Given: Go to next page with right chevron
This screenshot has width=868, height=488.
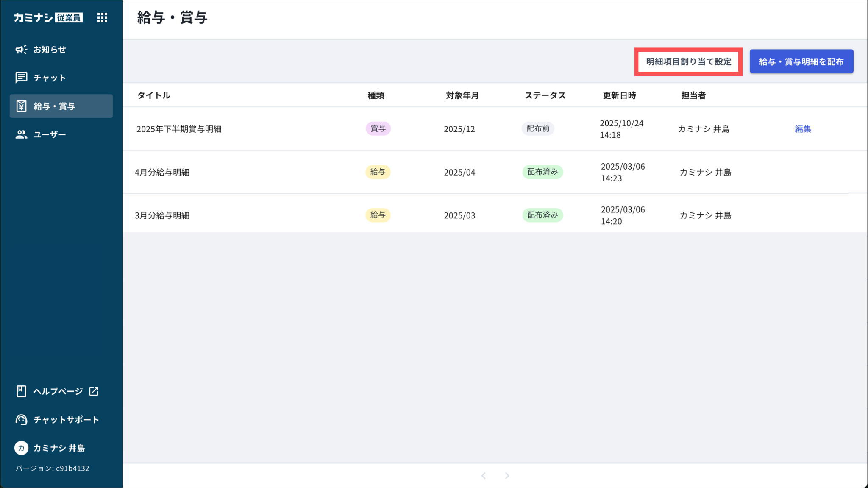Looking at the screenshot, I should click(507, 476).
